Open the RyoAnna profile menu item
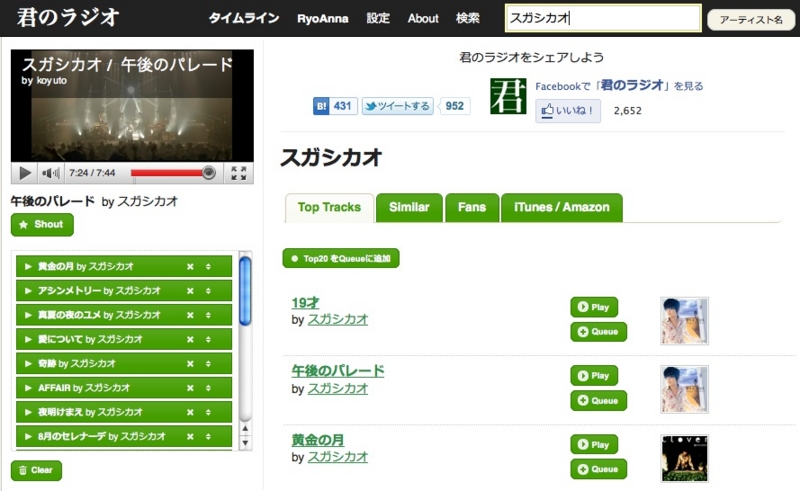The image size is (800, 491). (322, 19)
